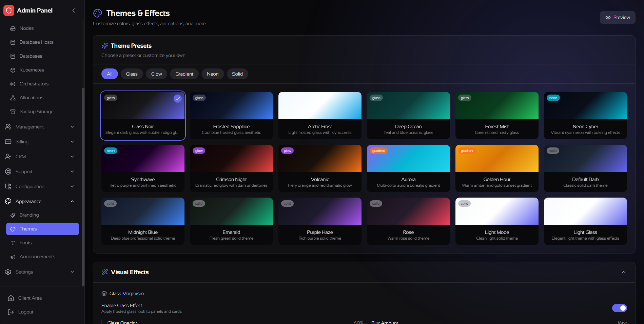This screenshot has height=324, width=644.
Task: Select the Solid filter tab
Action: [237, 74]
